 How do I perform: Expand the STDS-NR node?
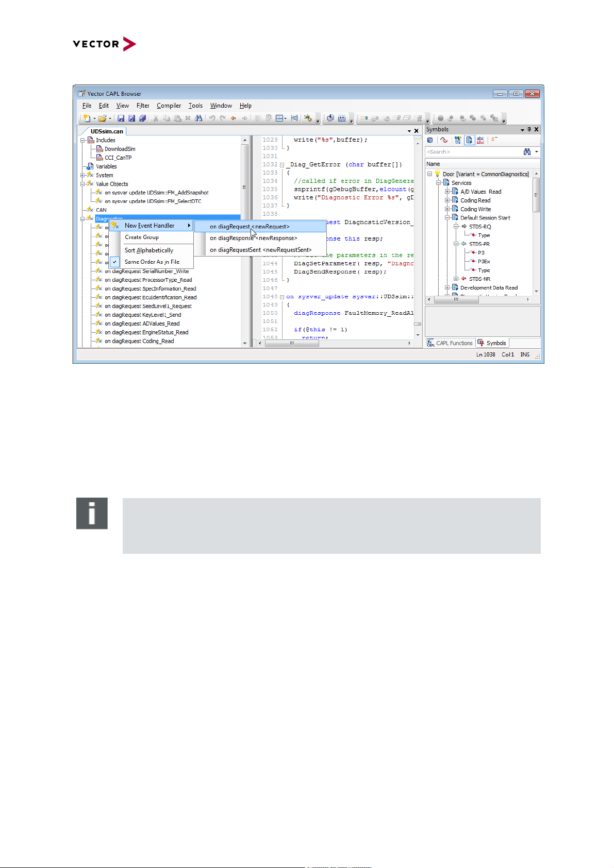[456, 279]
